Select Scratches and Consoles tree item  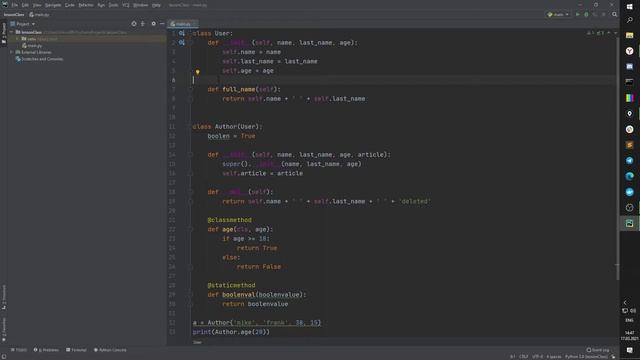tap(39, 59)
